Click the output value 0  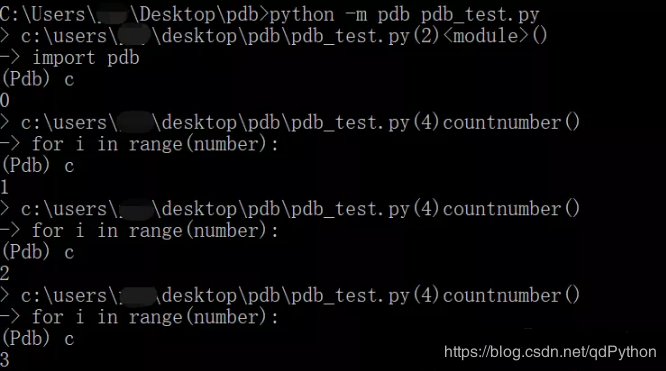point(5,101)
